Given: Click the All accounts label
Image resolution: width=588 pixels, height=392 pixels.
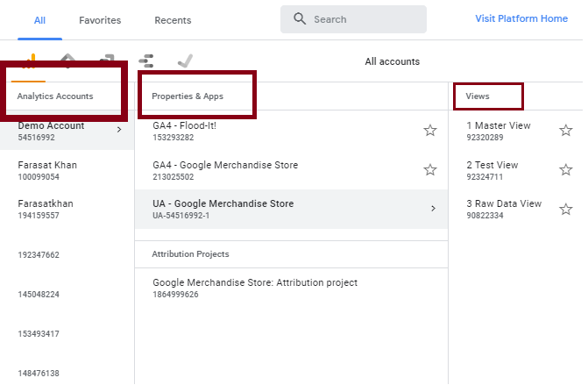Looking at the screenshot, I should coord(393,61).
